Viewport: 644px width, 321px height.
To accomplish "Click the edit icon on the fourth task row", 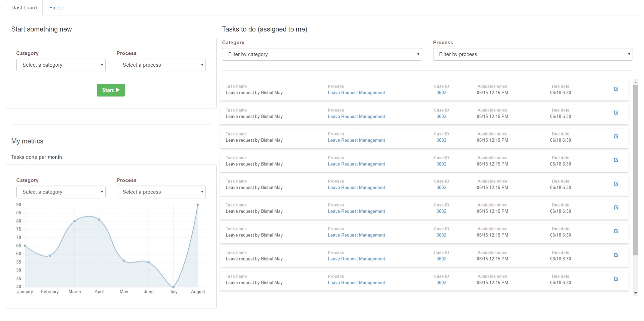I will [x=616, y=160].
